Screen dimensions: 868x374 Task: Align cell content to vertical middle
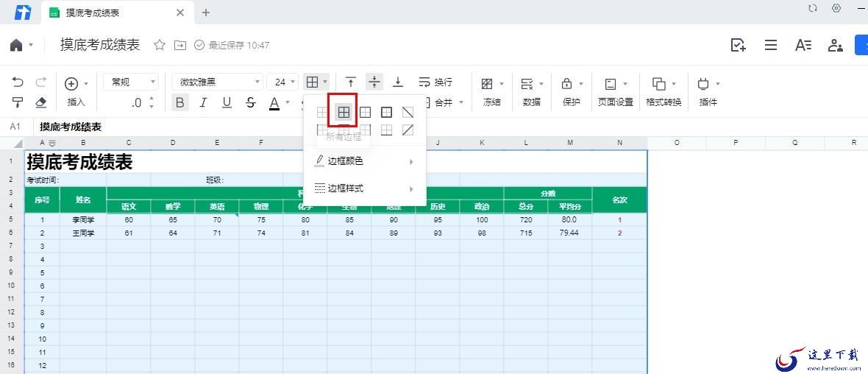tap(374, 82)
